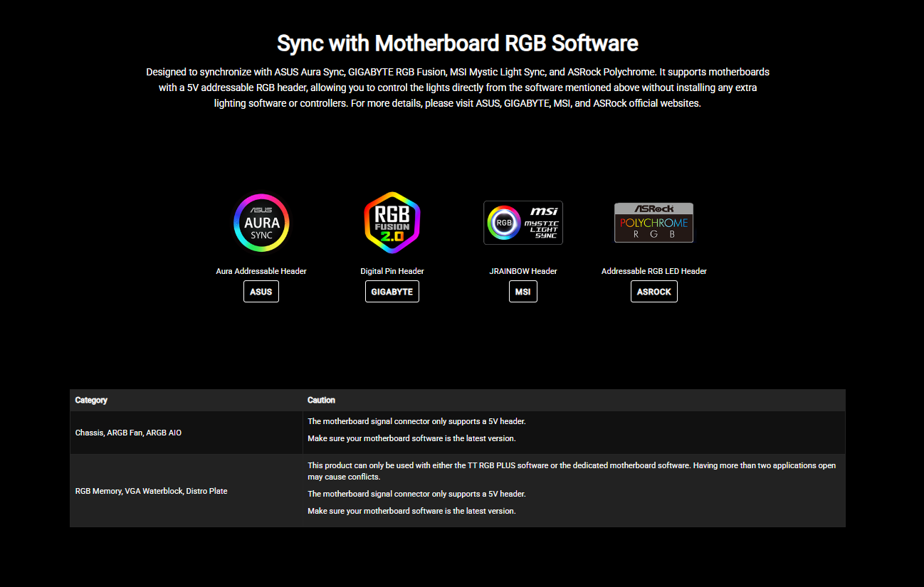Select the ASROCK button

pos(653,292)
